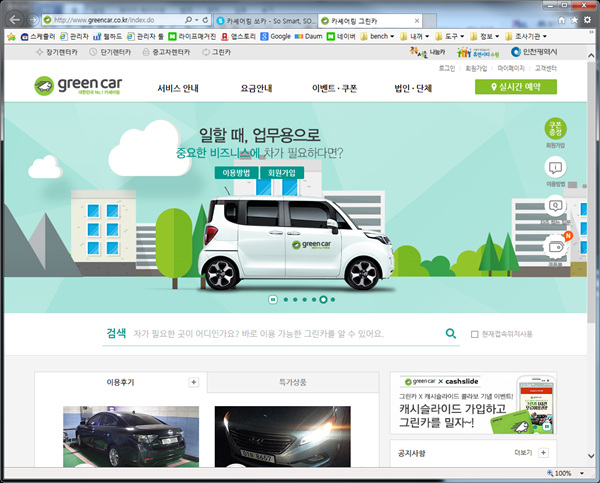Click the 마이페이지 link
This screenshot has width=600, height=483.
(x=511, y=68)
